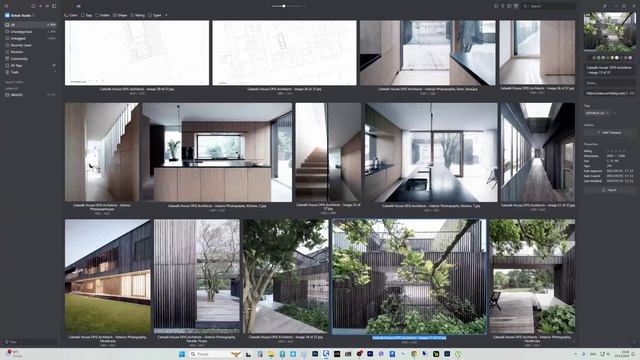
Task: Open All Tags in the sidebar
Action: 30,65
